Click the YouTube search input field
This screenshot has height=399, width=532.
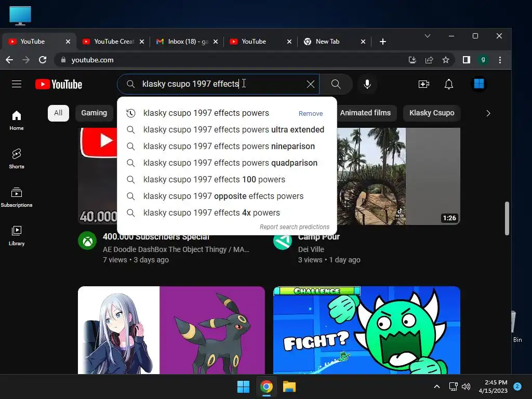(x=217, y=84)
